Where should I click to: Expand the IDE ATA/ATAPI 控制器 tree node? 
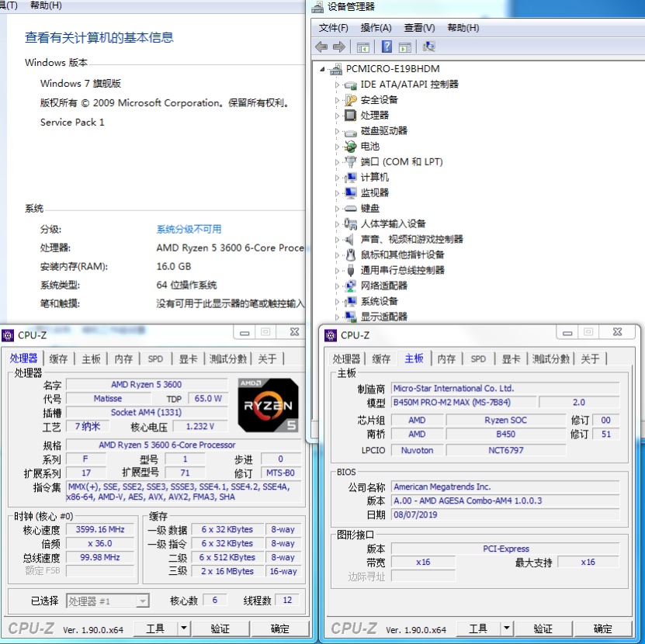click(x=336, y=85)
